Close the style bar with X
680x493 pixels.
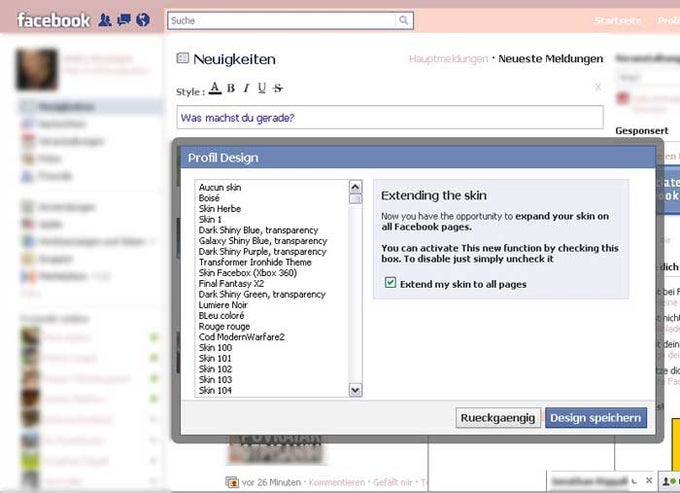pyautogui.click(x=598, y=87)
